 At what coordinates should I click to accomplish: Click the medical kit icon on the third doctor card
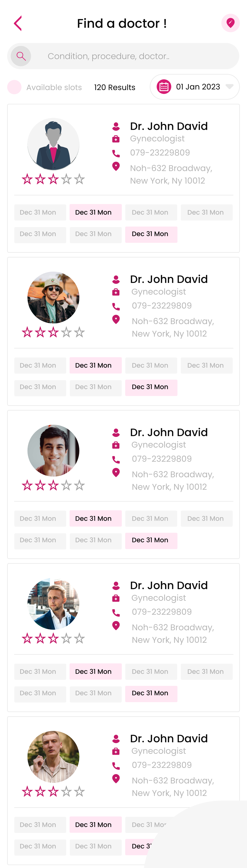(116, 445)
